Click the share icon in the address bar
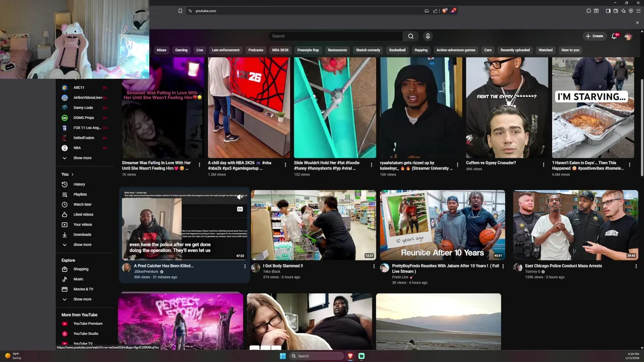This screenshot has height=362, width=644. pyautogui.click(x=435, y=11)
